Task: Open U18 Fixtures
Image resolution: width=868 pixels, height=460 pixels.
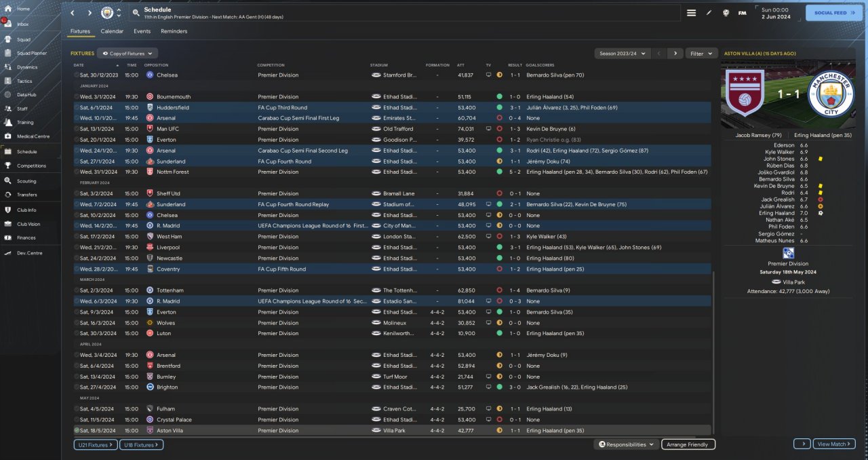Action: point(142,444)
